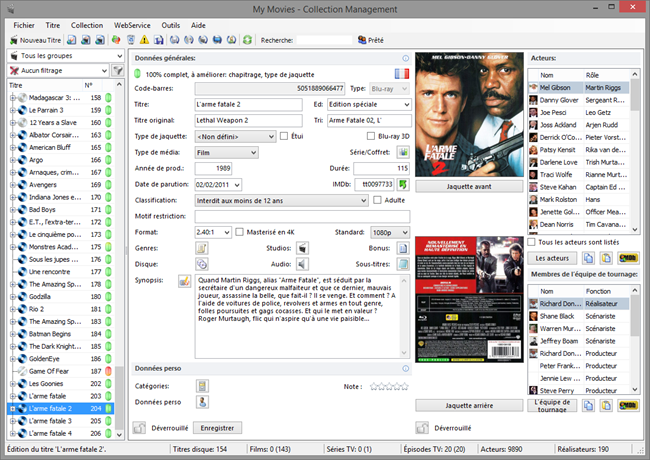Open the Catégories icon in Données perso
This screenshot has width=650, height=460.
pyautogui.click(x=202, y=386)
